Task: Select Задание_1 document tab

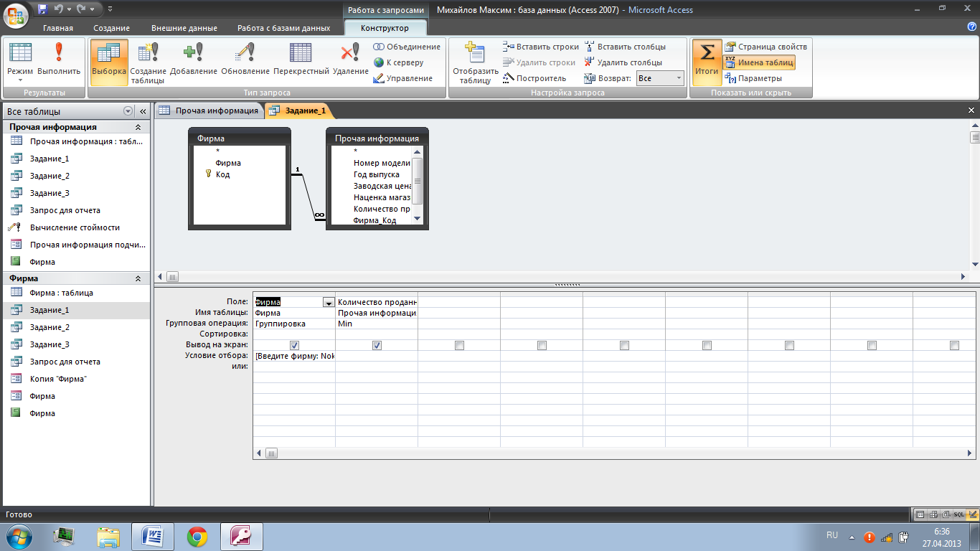Action: [x=298, y=110]
